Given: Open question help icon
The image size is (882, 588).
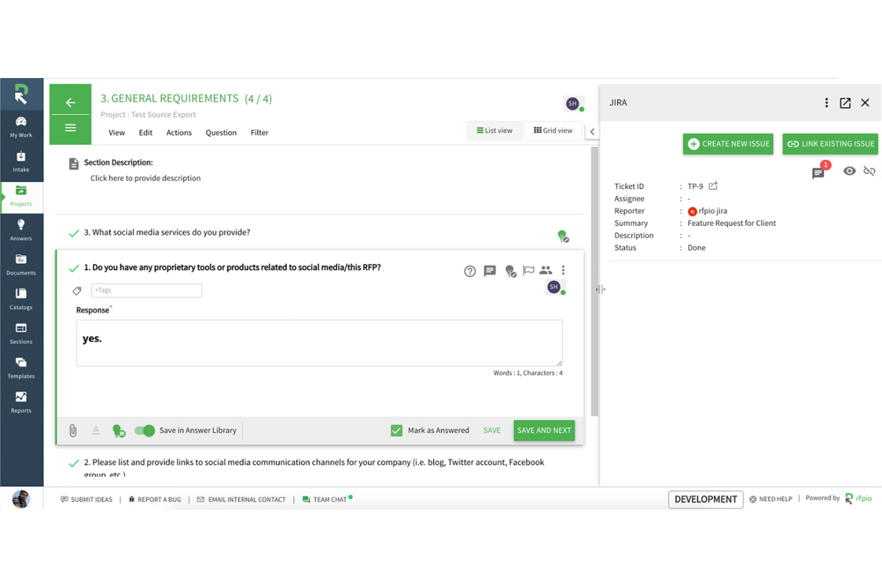Looking at the screenshot, I should click(x=470, y=272).
